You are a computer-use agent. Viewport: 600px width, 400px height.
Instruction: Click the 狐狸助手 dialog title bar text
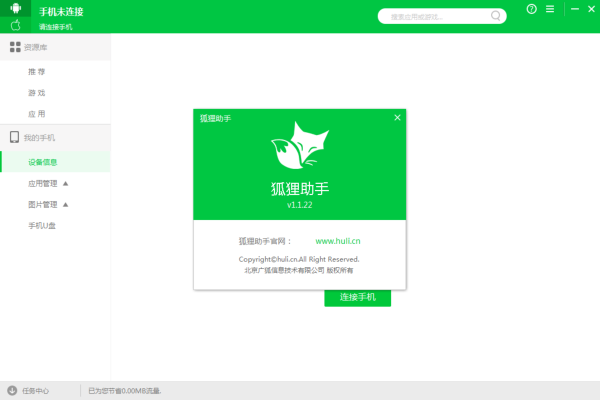pos(215,118)
